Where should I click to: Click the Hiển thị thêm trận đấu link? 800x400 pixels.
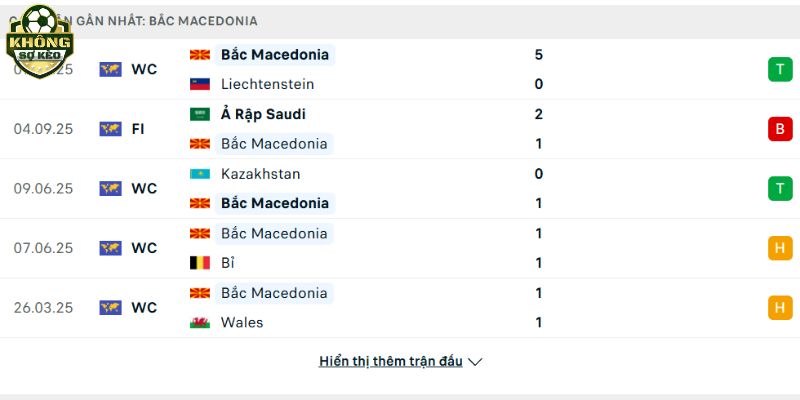(391, 361)
